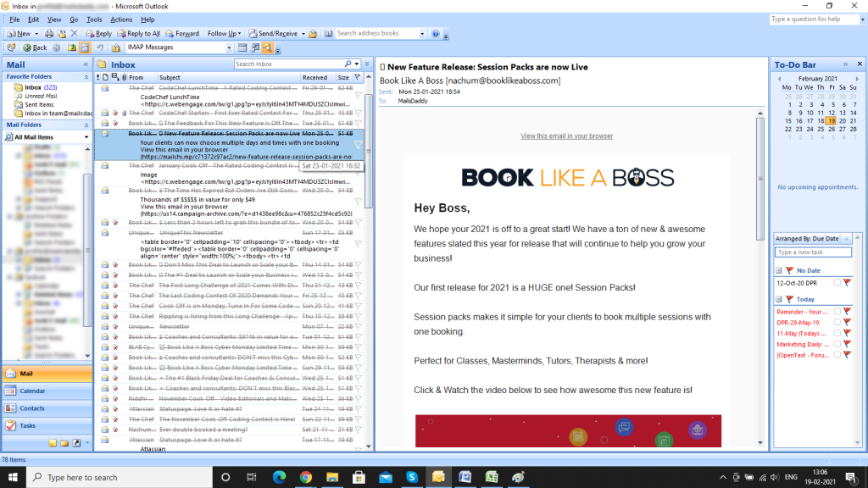Delete the selected message with X icon
Image resolution: width=868 pixels, height=488 pixels.
[x=75, y=34]
